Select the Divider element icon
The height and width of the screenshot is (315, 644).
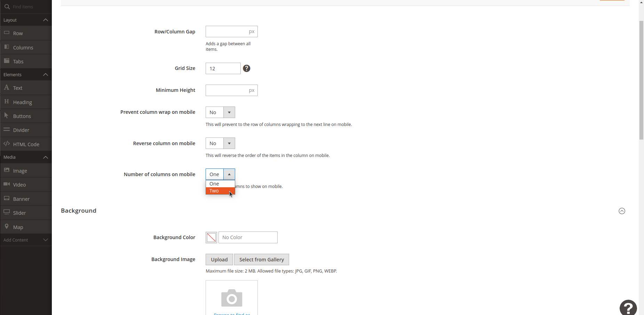coord(7,129)
